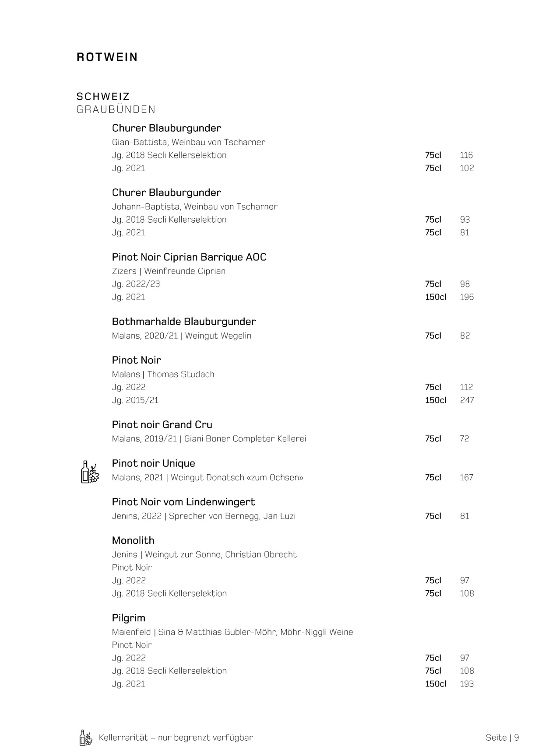Screen dimensions: 535x756
Task: Click the Pinot noir Grand Cru title
Action: point(162,425)
